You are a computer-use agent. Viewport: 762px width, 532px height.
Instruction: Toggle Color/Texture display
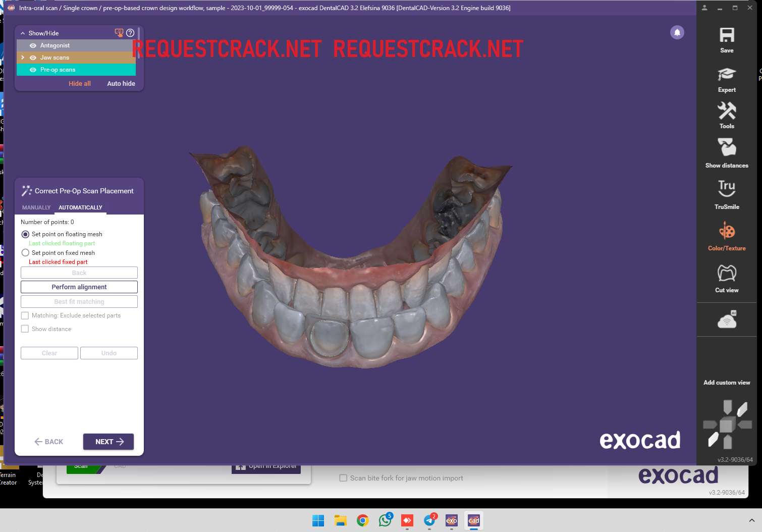click(x=727, y=235)
